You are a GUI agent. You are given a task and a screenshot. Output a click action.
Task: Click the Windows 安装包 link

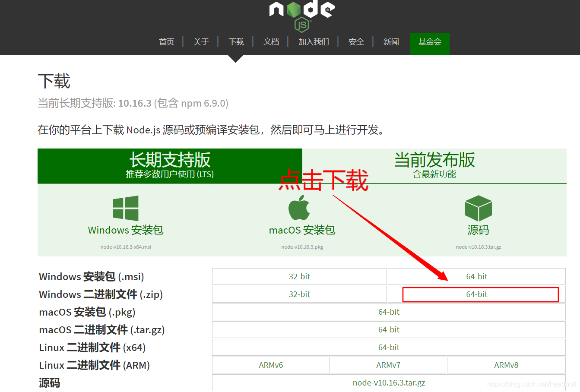coord(126,230)
